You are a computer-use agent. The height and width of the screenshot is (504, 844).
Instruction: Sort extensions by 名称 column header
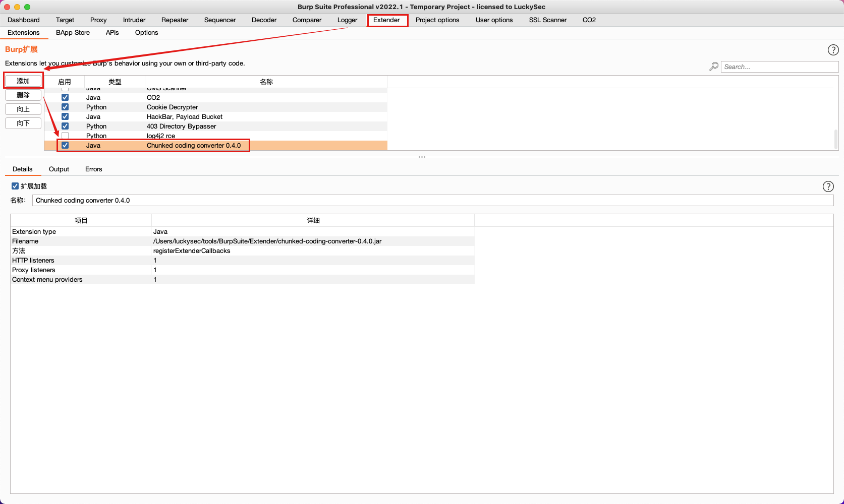(x=266, y=82)
